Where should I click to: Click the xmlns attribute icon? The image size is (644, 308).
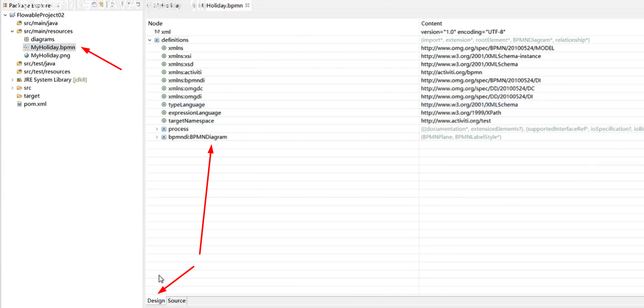tap(164, 48)
